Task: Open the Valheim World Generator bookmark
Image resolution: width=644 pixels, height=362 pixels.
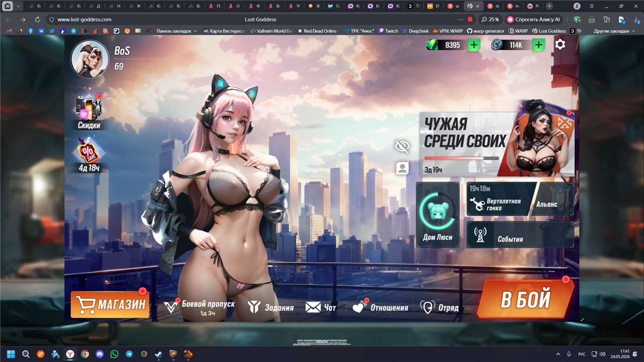Action: [x=271, y=31]
